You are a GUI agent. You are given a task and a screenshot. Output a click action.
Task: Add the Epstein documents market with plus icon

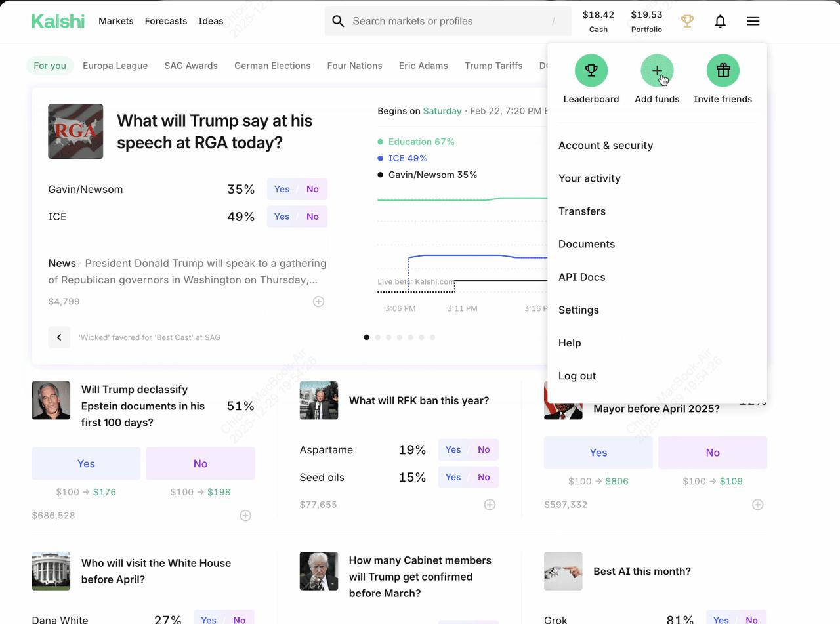pyautogui.click(x=245, y=516)
